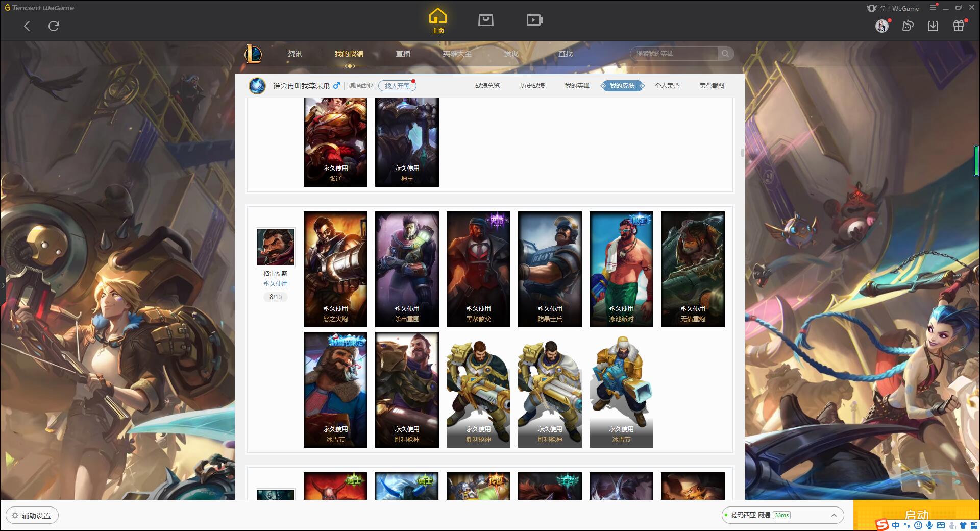The height and width of the screenshot is (531, 980).
Task: Refresh the page with reload icon
Action: pos(54,26)
